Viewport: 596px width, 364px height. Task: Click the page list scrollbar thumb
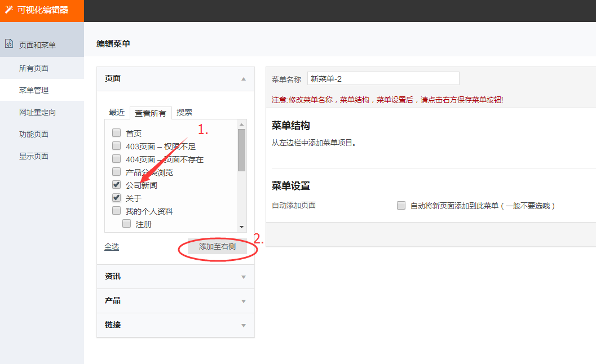[241, 150]
